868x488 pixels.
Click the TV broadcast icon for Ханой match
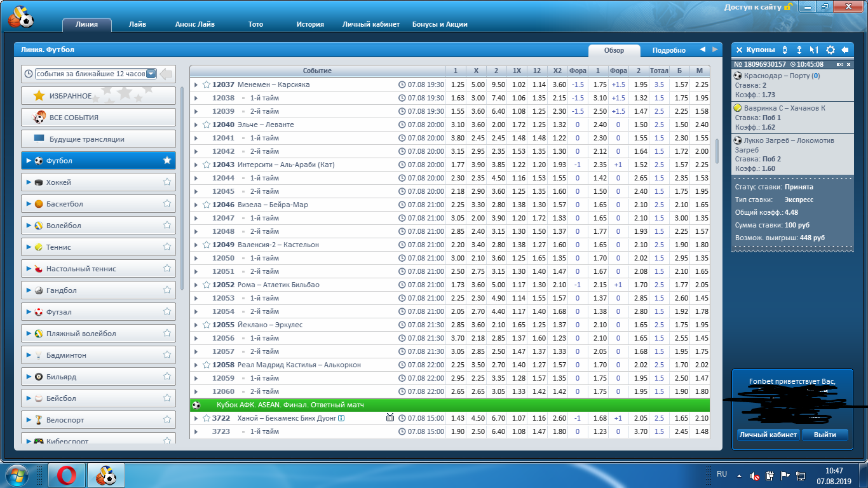(x=390, y=418)
